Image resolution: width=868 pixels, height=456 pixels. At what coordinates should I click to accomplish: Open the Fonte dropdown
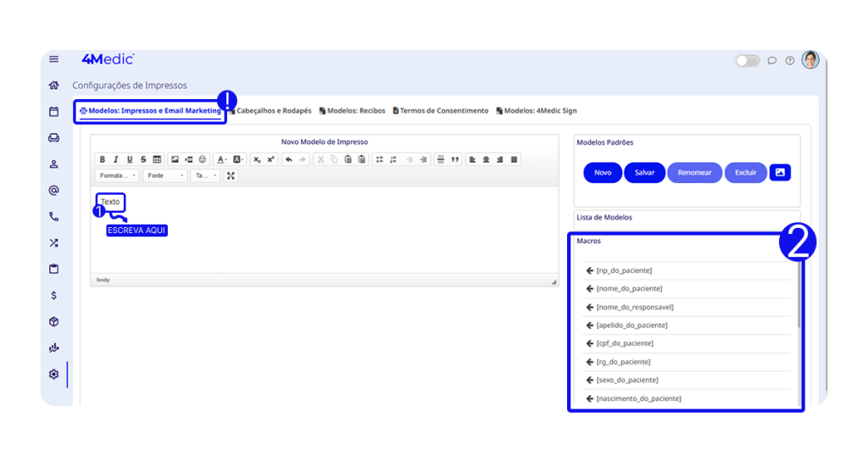164,175
